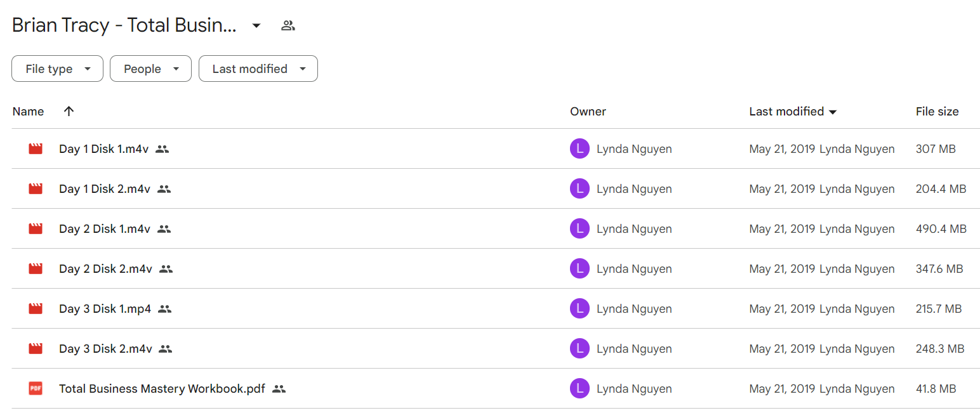Click the shared icon after Total Business Mastery Workbook.pdf
This screenshot has height=420, width=980.
279,389
